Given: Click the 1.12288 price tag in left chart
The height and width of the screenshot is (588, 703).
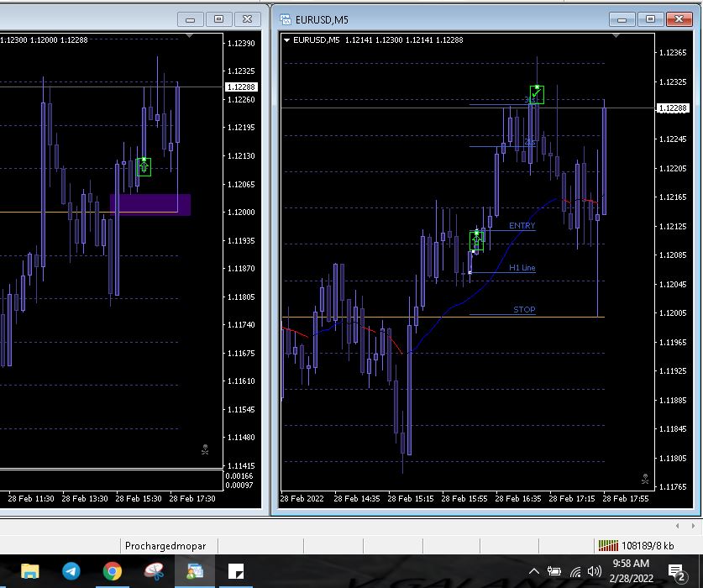Looking at the screenshot, I should pyautogui.click(x=241, y=87).
